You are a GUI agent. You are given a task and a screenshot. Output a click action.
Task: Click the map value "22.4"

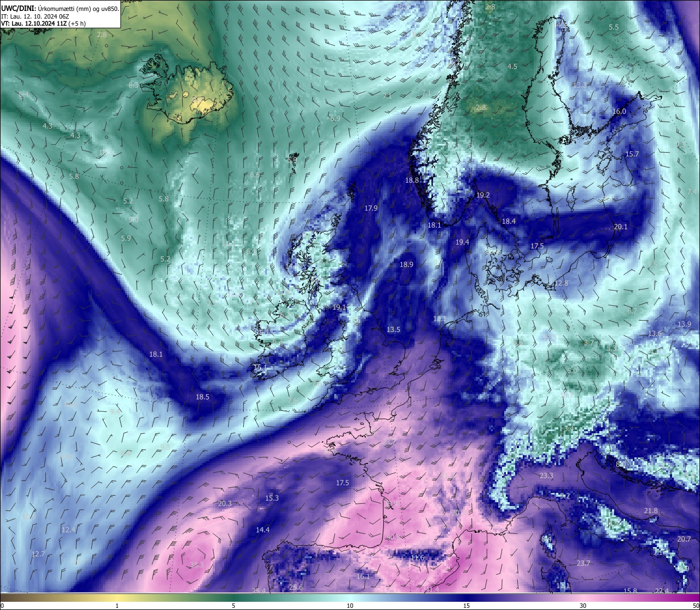[662, 590]
